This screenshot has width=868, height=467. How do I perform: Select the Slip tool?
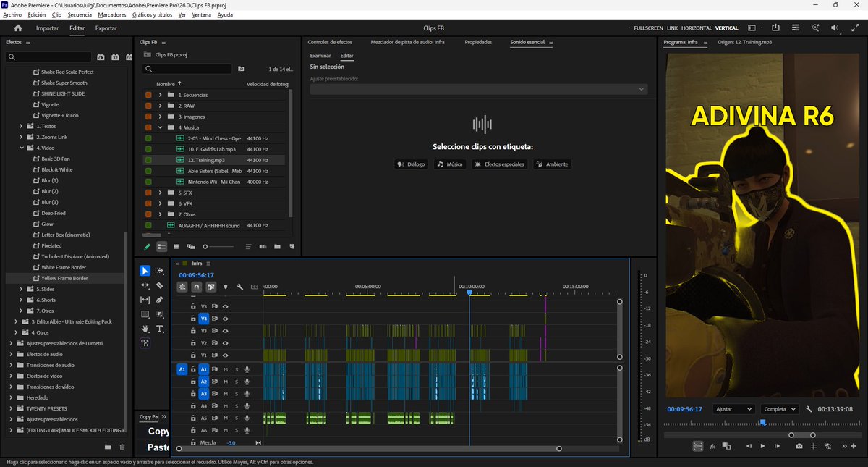(145, 300)
